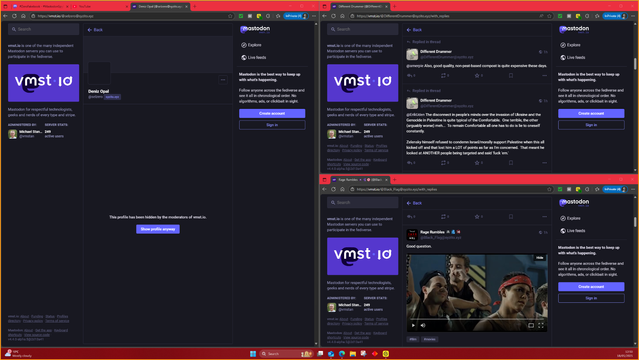Image resolution: width=639 pixels, height=360 pixels.
Task: Switch to the YouTube browser tab
Action: [x=99, y=7]
